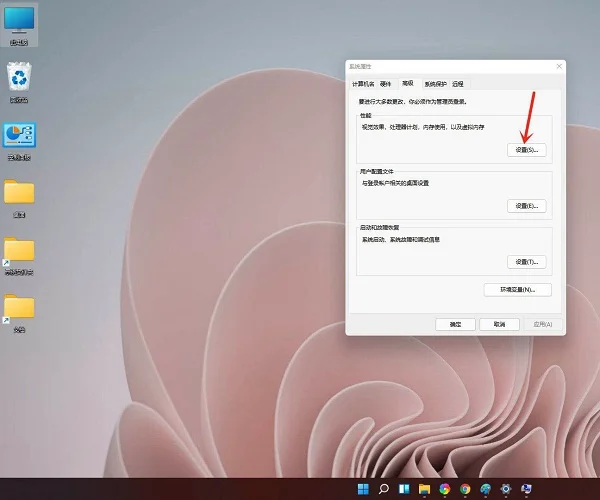Click the 性能 group label
Viewport: 600px width, 500px height.
pos(366,115)
